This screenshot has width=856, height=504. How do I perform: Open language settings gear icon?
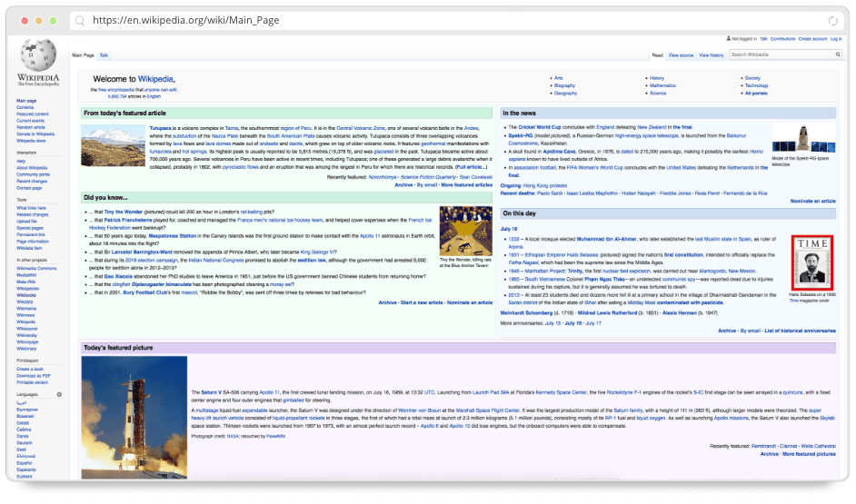(59, 394)
